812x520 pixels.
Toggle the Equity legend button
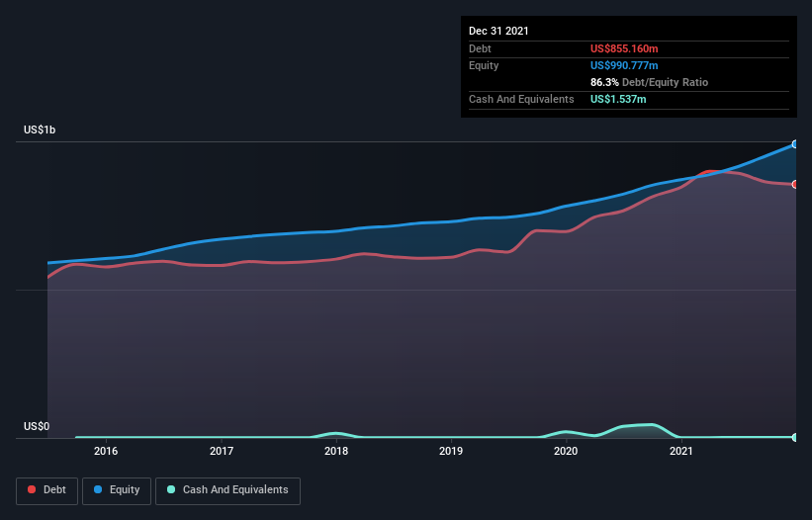117,490
